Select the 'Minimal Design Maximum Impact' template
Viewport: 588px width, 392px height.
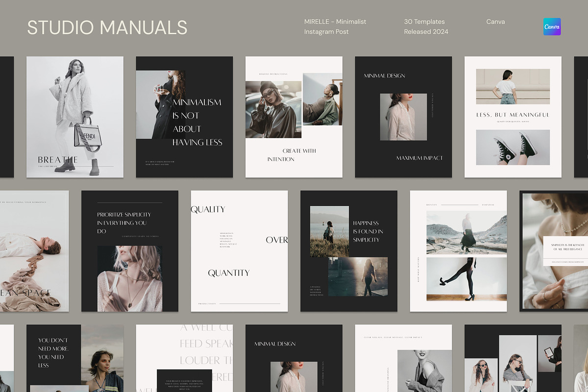point(403,117)
